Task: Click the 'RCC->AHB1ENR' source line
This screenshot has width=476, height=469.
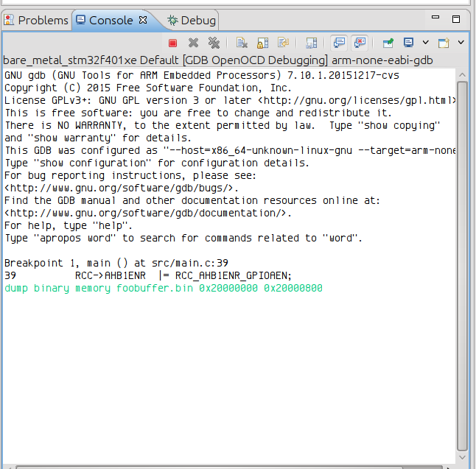Action: pyautogui.click(x=148, y=276)
